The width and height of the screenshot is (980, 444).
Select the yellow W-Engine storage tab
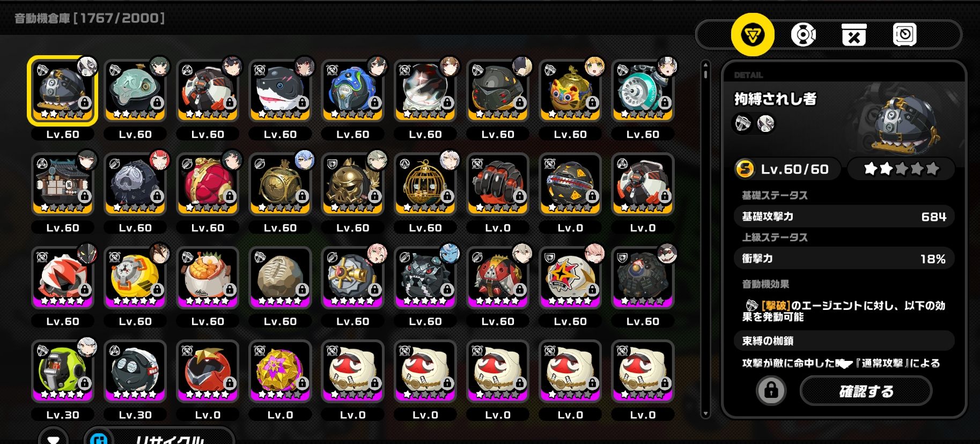point(753,35)
